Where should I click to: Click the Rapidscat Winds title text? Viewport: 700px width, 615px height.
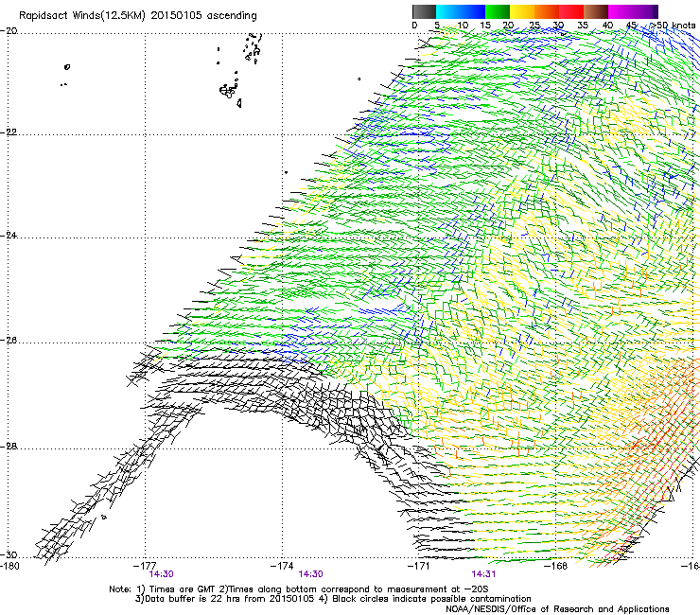click(138, 16)
